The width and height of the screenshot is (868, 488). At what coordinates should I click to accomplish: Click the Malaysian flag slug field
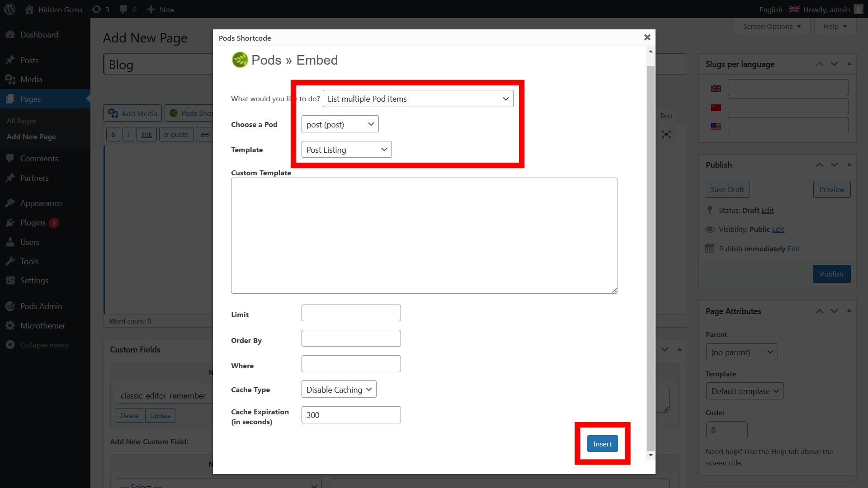788,126
